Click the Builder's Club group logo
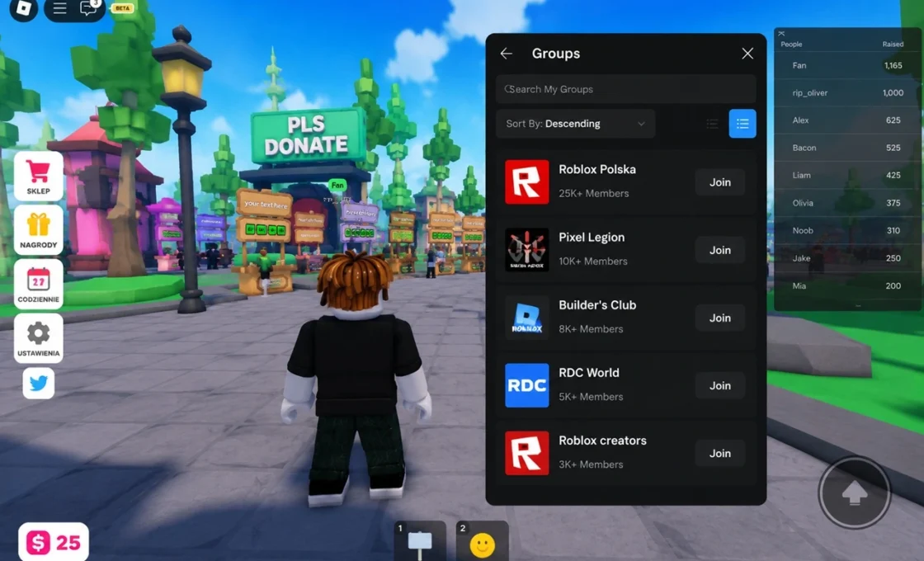924x561 pixels. 527,318
